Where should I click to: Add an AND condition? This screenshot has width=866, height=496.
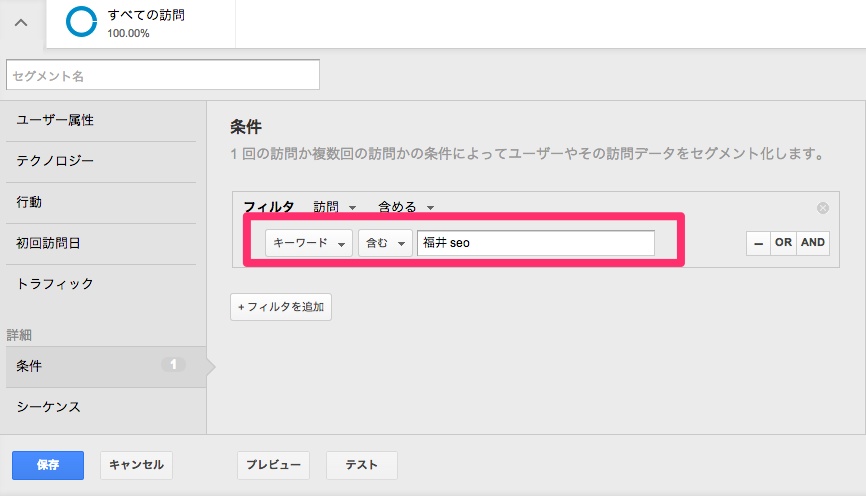[813, 243]
